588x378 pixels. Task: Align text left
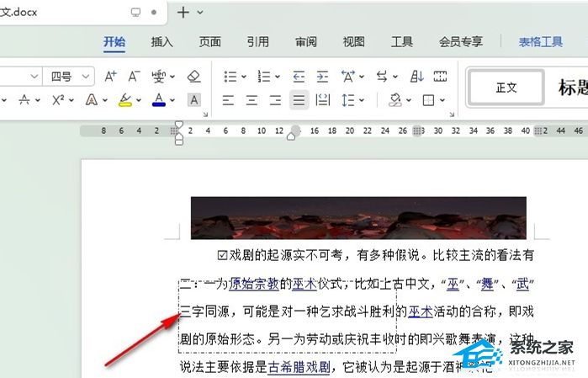point(228,100)
